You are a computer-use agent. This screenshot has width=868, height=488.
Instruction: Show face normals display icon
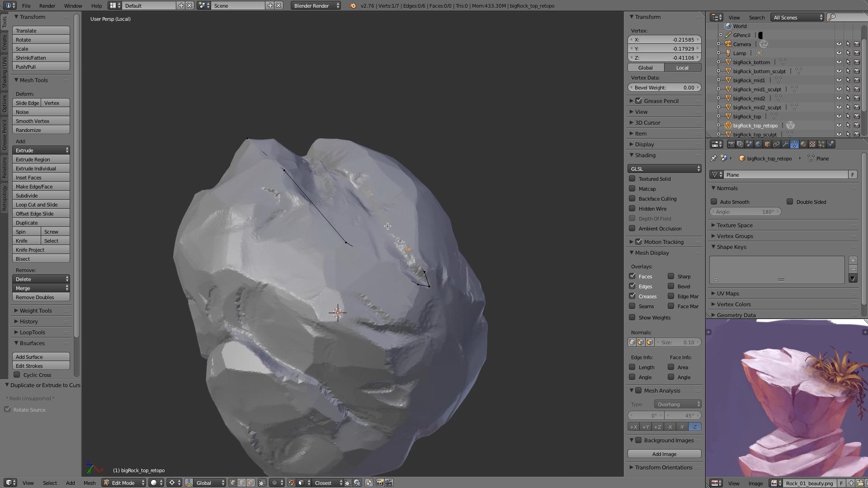click(x=650, y=342)
